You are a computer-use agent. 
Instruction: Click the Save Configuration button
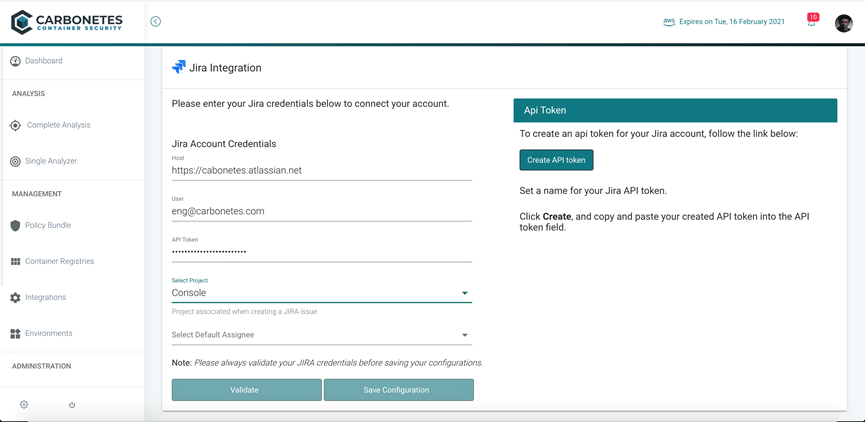(398, 390)
